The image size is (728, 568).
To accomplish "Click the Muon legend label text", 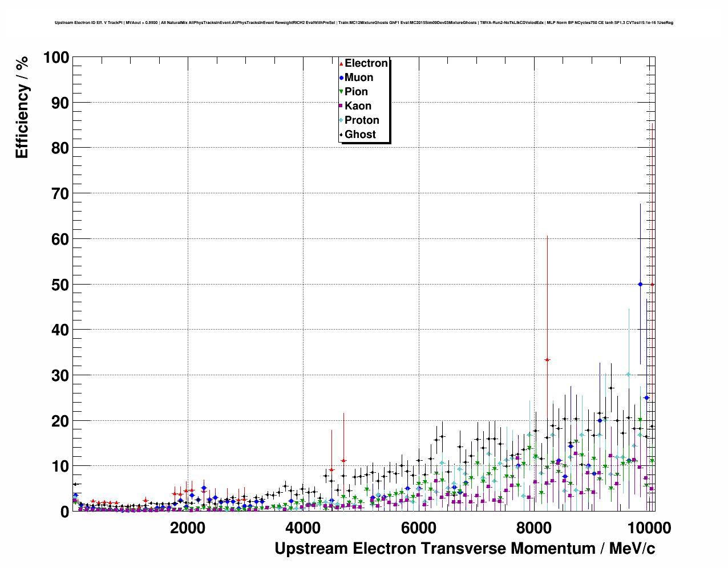I will coord(359,78).
